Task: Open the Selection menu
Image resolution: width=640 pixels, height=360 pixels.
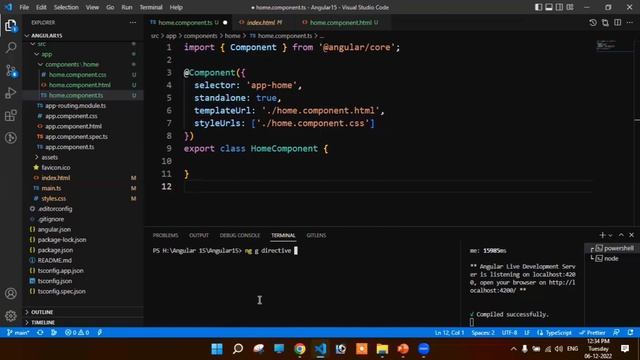Action: click(66, 7)
